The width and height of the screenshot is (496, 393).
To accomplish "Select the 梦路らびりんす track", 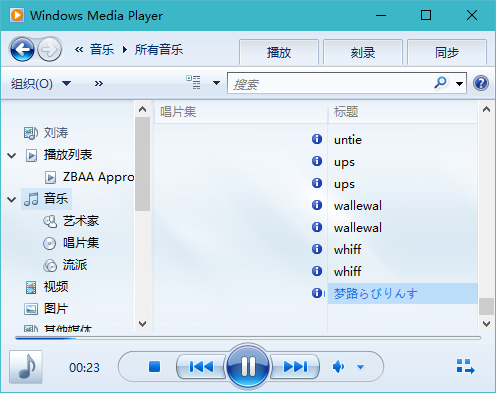I will pyautogui.click(x=403, y=294).
